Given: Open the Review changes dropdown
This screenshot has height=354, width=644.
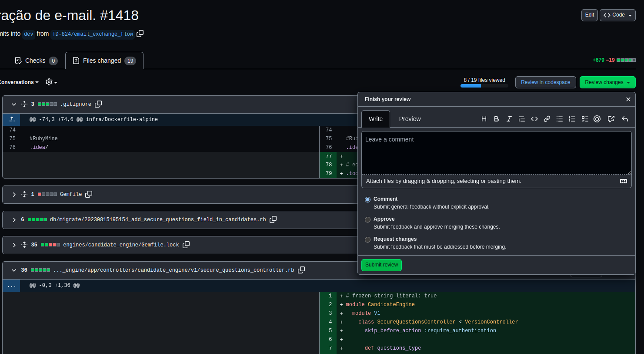Looking at the screenshot, I should tap(607, 82).
